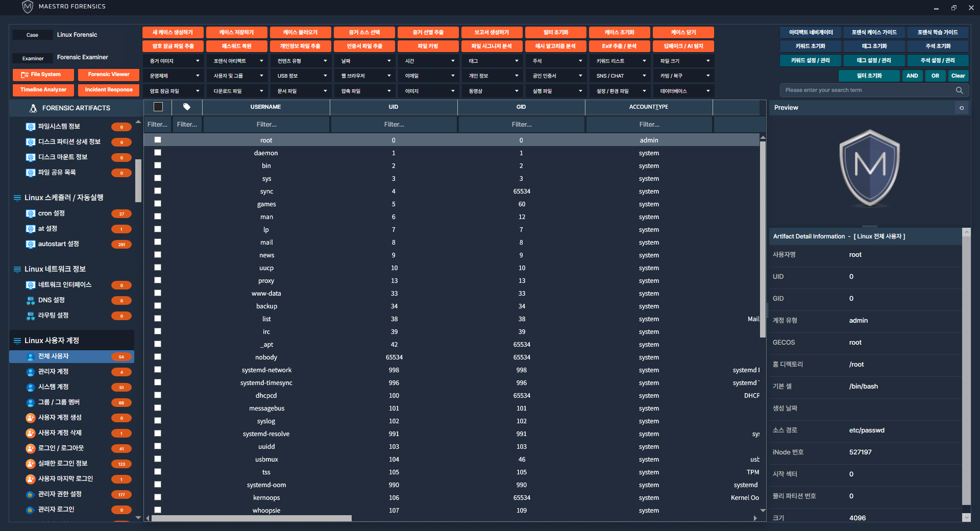Tick the checkbox next to www-data
This screenshot has height=531, width=980.
click(158, 293)
